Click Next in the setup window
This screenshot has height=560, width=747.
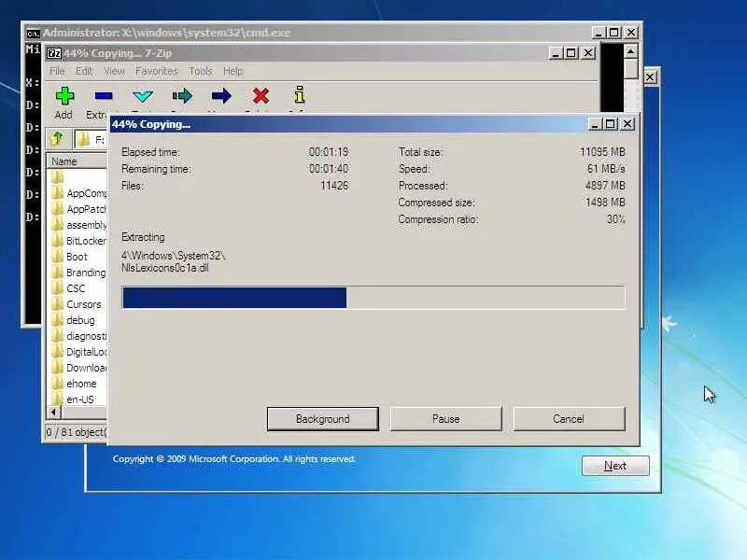pos(615,465)
